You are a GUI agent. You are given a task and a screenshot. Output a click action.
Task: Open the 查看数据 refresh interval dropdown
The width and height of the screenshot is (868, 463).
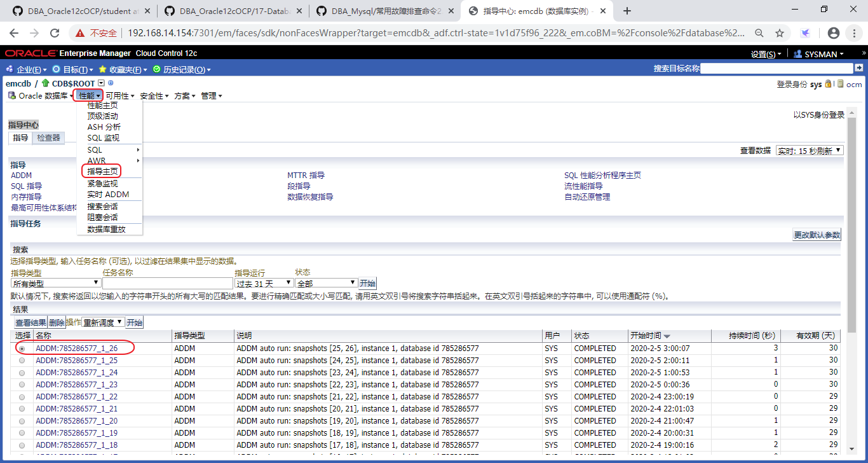(x=810, y=151)
